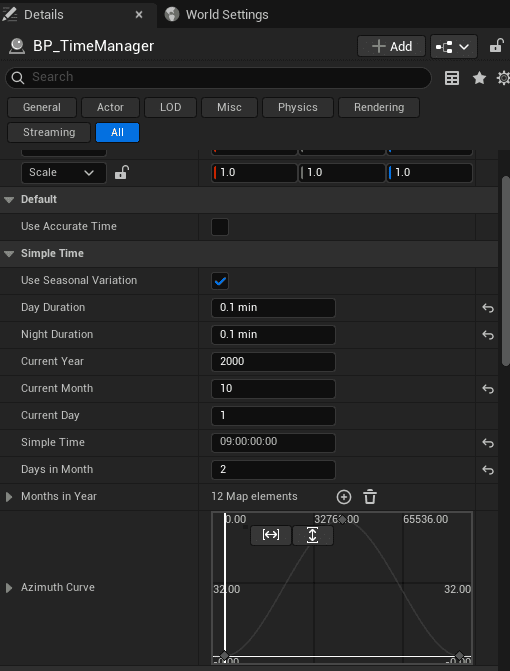Select the Azimuth Curve top keyframe

point(342,520)
